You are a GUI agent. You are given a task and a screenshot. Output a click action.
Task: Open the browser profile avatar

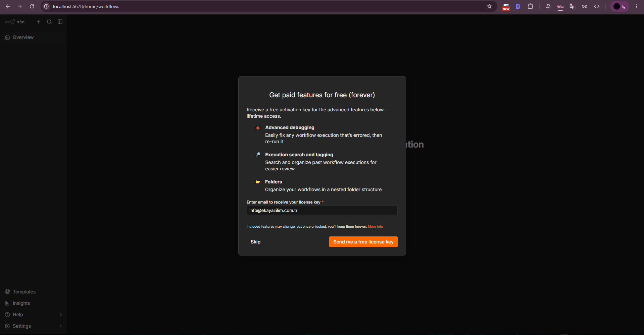pyautogui.click(x=619, y=6)
